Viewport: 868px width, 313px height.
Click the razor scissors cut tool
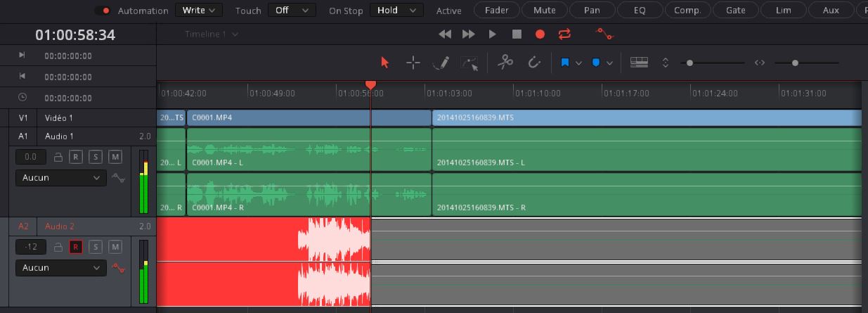click(505, 63)
